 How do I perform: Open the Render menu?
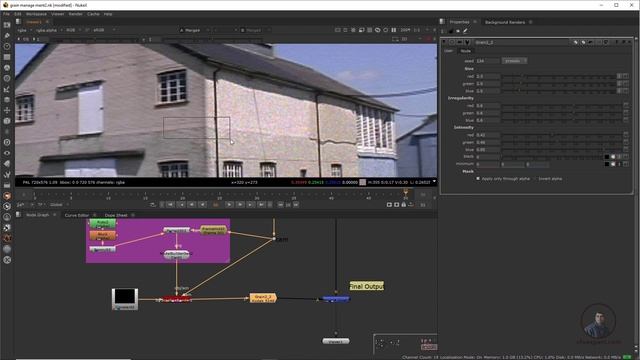(76, 14)
